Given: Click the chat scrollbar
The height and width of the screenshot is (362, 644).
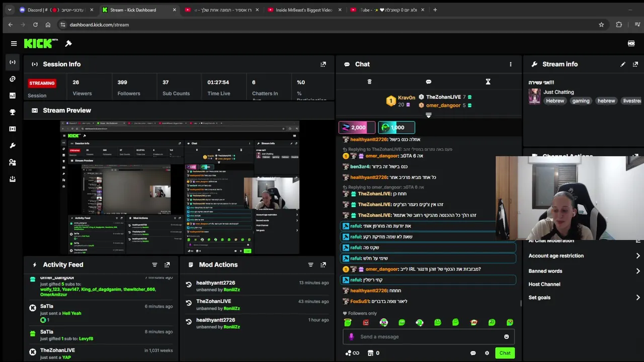Looking at the screenshot, I should tap(520, 304).
